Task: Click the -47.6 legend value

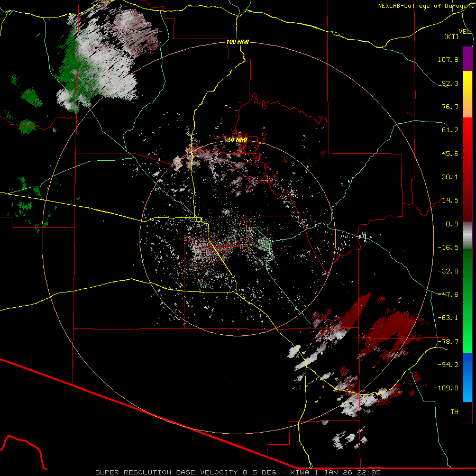Action: [448, 295]
